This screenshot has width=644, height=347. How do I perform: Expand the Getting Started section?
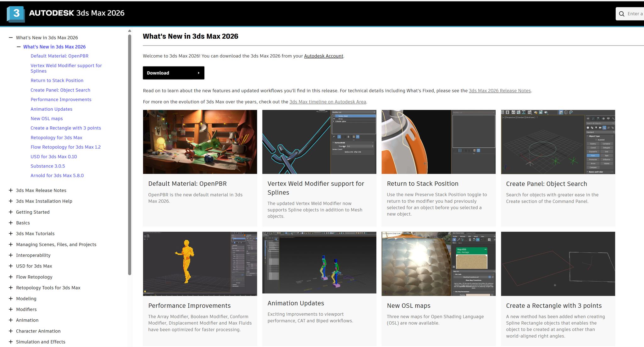tap(11, 212)
